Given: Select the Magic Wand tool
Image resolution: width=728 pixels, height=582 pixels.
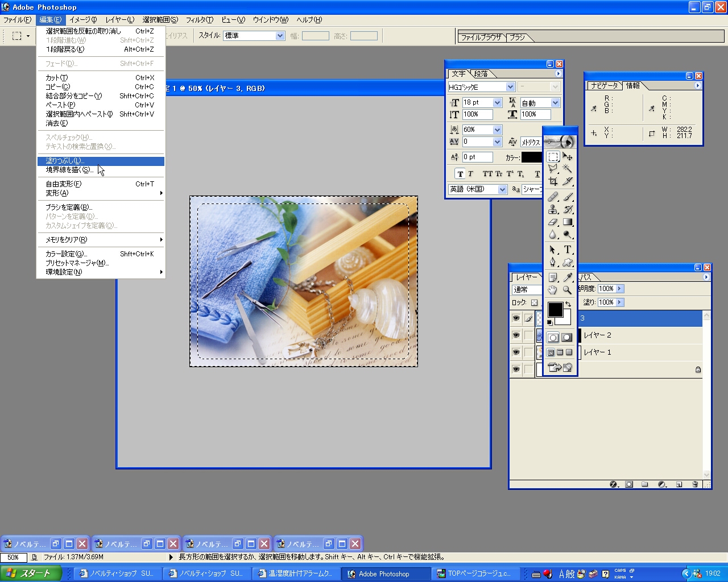Looking at the screenshot, I should point(567,169).
